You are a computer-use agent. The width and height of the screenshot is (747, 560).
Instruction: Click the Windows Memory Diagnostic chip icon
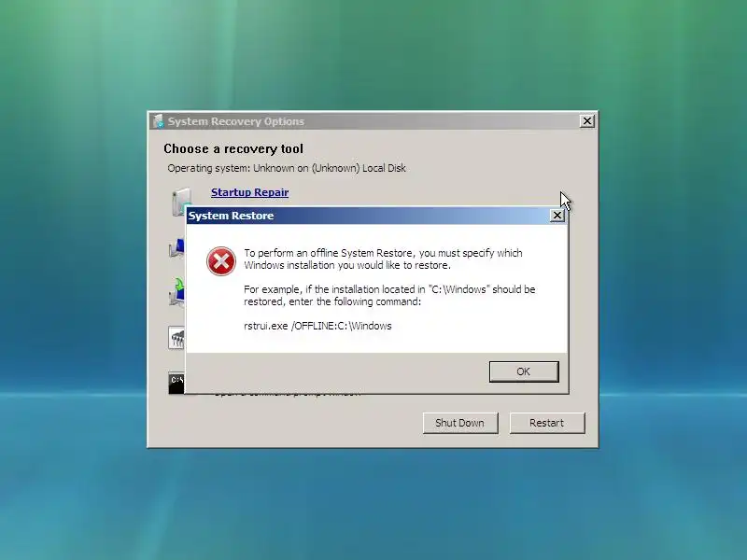(176, 338)
